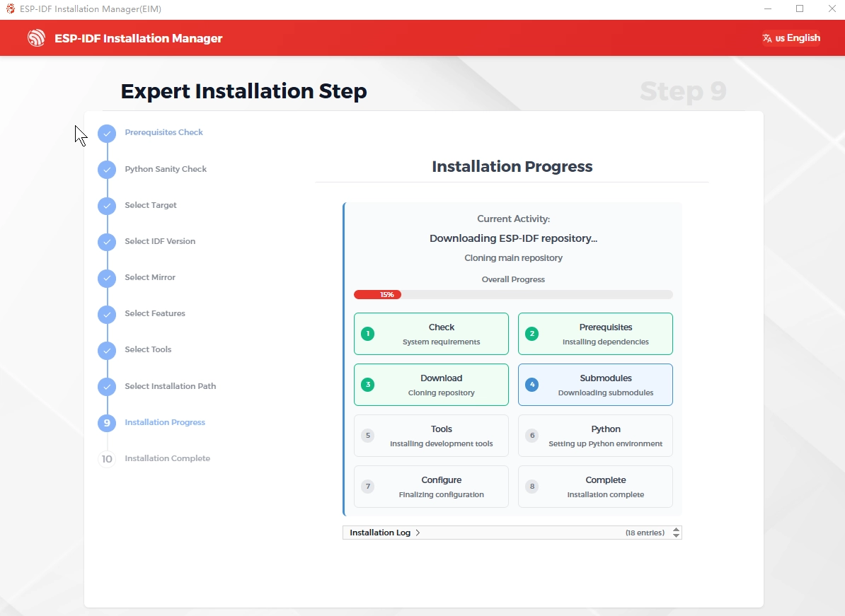Screen dimensions: 845x616
Task: Click the Python environment setup card
Action: pyautogui.click(x=595, y=436)
